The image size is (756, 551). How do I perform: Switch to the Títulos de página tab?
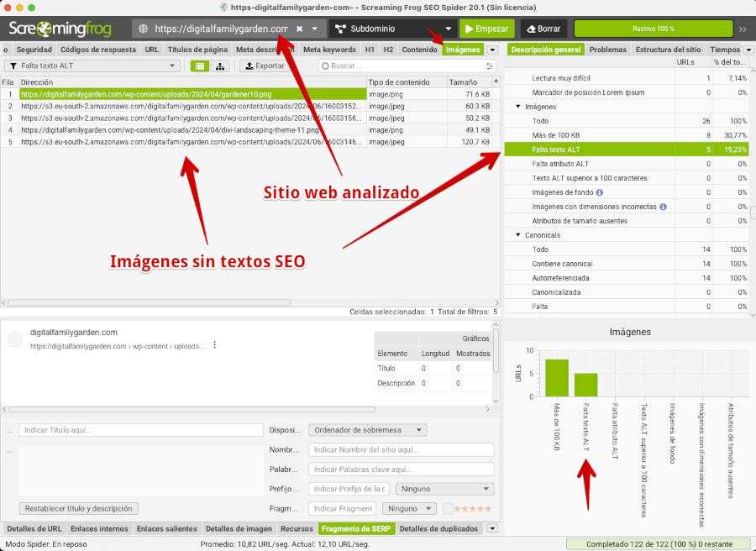pyautogui.click(x=197, y=50)
